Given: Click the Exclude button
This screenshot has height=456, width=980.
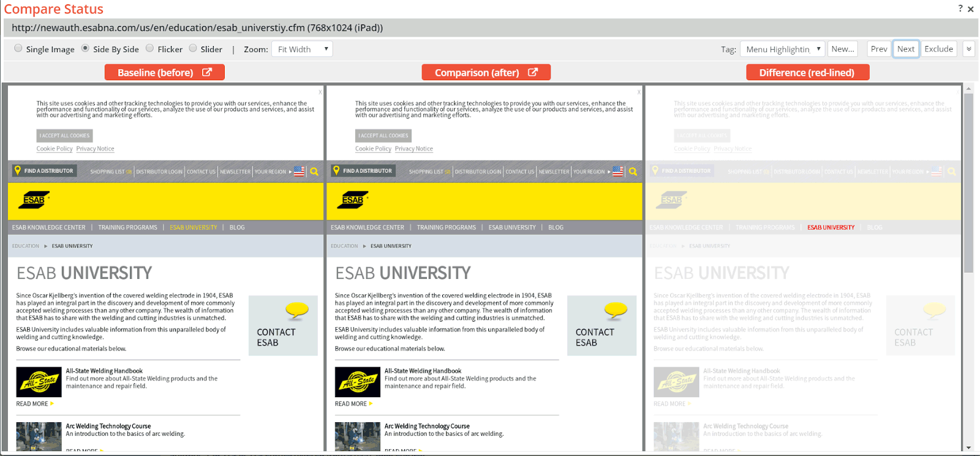Looking at the screenshot, I should (x=939, y=49).
